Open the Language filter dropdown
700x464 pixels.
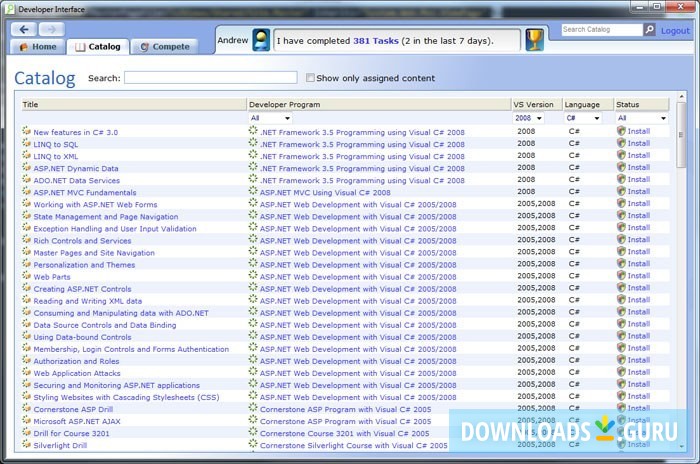tap(583, 118)
